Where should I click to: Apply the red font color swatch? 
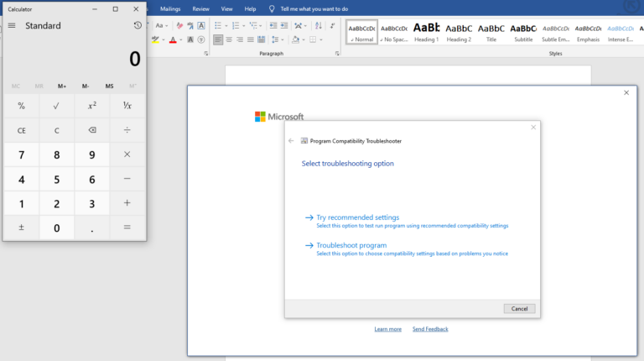174,39
